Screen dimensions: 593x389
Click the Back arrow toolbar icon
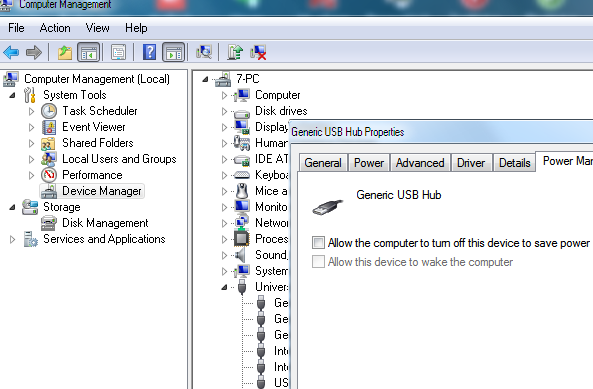tap(11, 52)
